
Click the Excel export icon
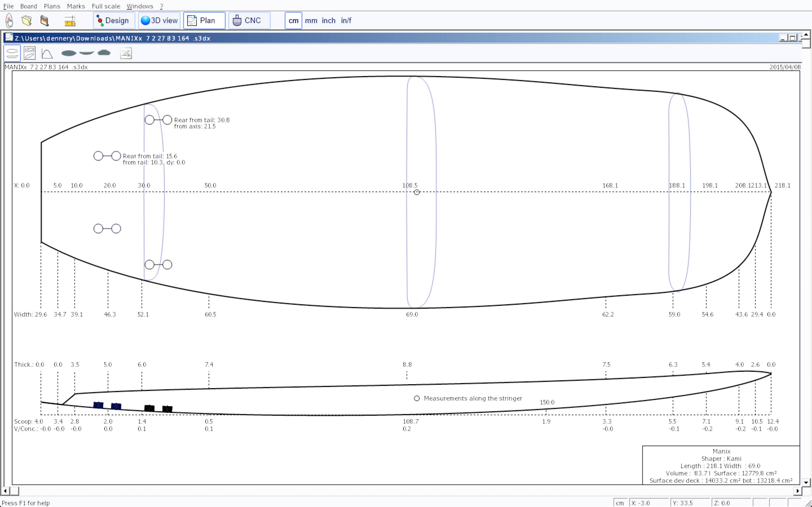pos(126,53)
